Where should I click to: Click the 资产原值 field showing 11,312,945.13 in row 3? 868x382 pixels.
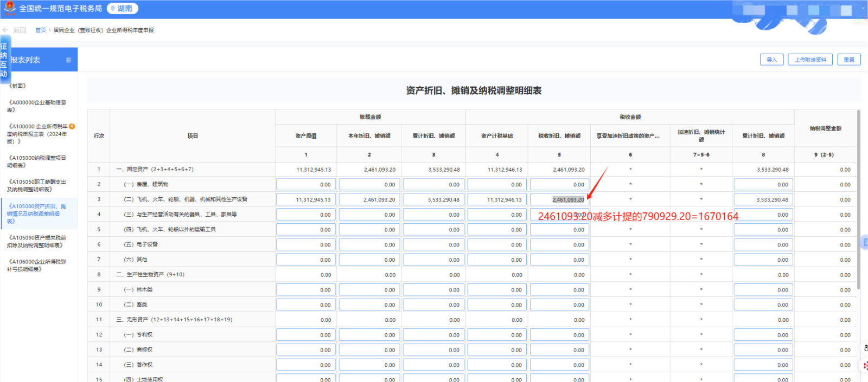[305, 199]
